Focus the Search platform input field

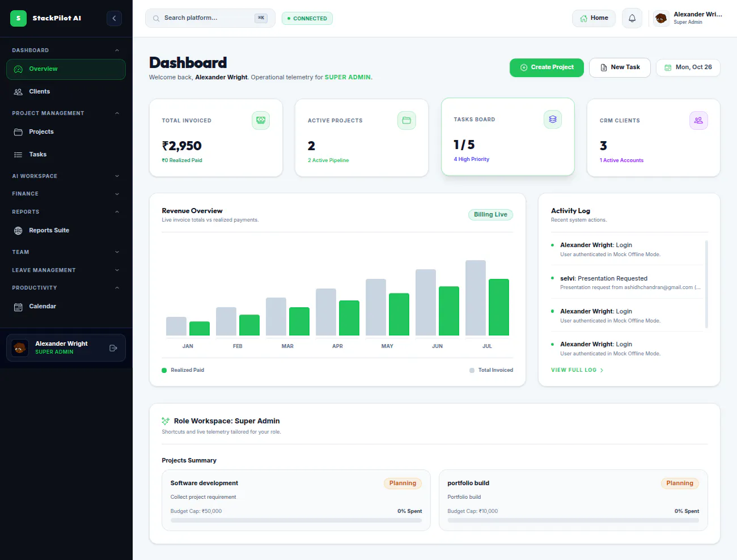tap(210, 18)
